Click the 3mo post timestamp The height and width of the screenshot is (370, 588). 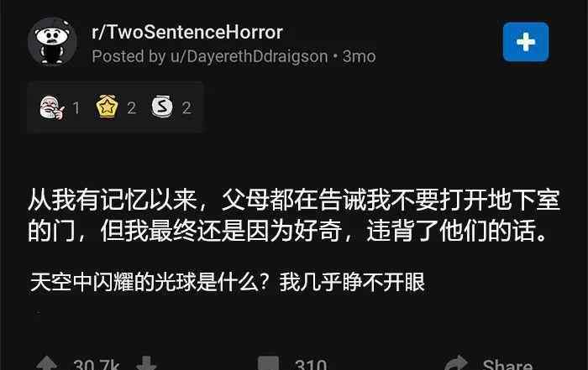pos(359,56)
